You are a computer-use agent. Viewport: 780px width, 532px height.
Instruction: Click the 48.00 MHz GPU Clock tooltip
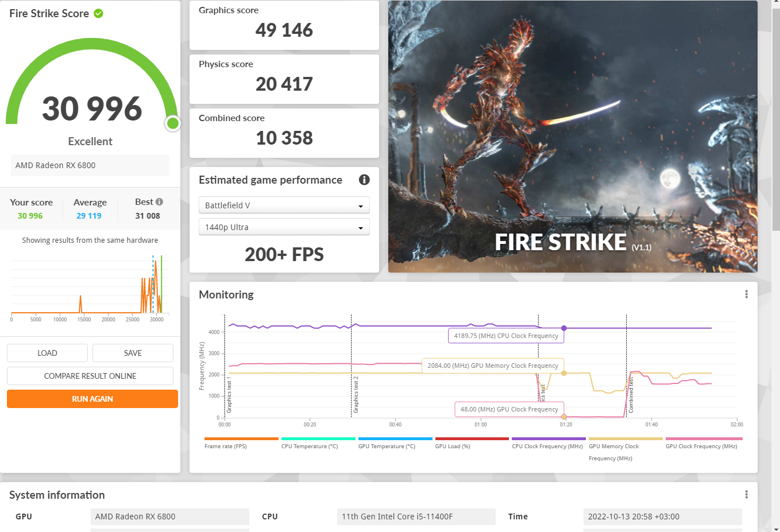[x=509, y=409]
